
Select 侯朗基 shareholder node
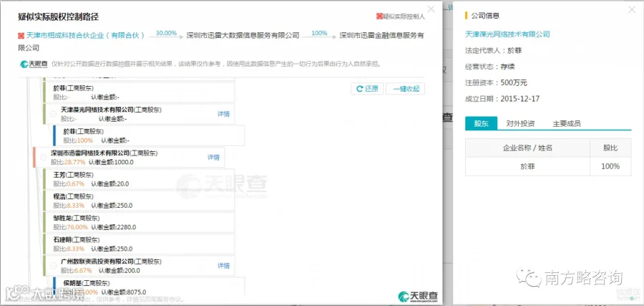click(x=149, y=287)
